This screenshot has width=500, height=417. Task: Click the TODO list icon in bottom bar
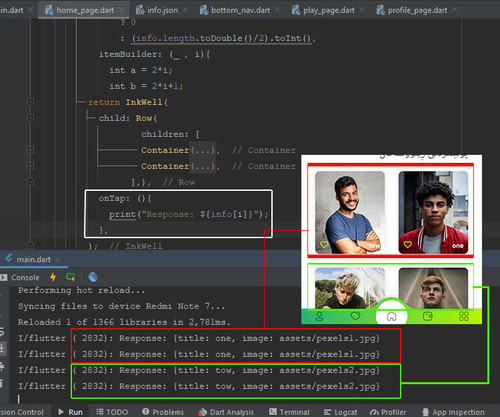pos(100,412)
